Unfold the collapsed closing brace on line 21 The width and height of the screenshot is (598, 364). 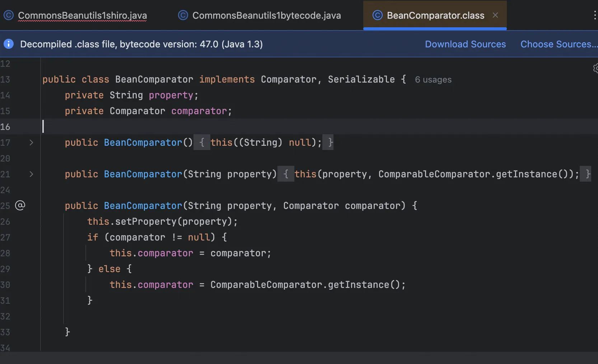click(x=585, y=174)
